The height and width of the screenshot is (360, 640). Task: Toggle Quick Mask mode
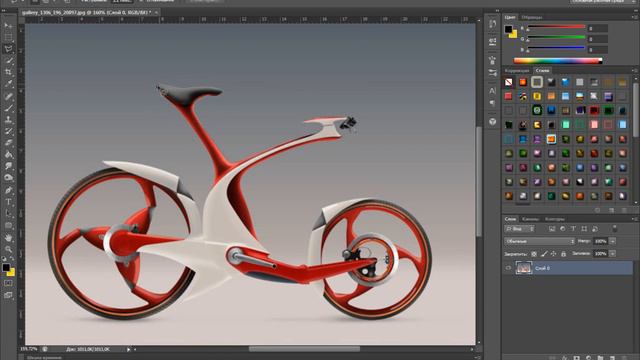point(8,283)
